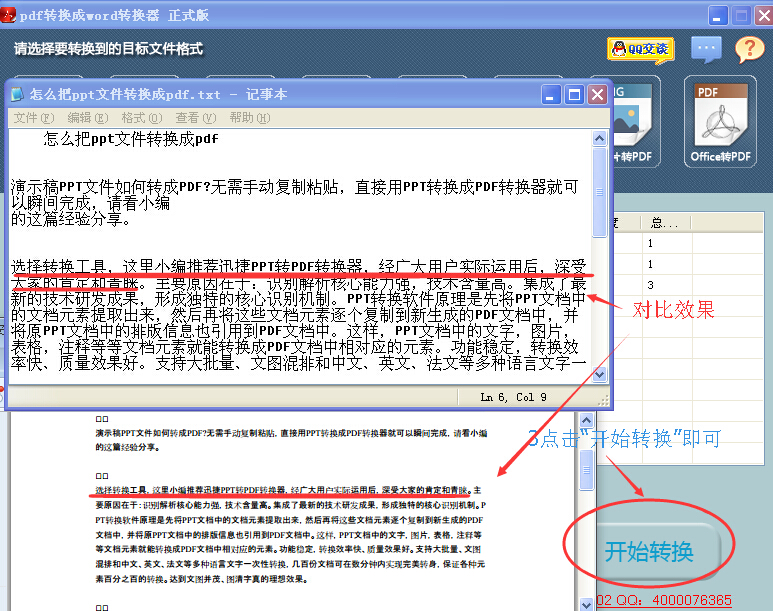The image size is (773, 611).
Task: Click the Notepad vertical scrollbar thumb
Action: (599, 192)
